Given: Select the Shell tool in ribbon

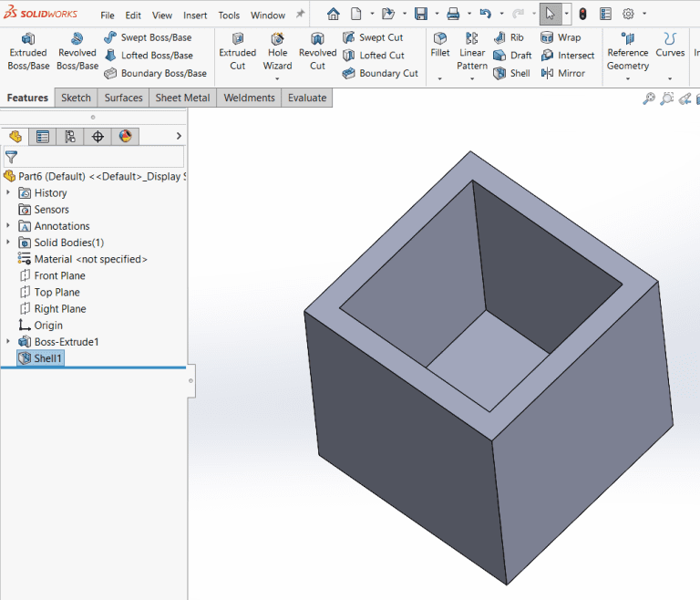Looking at the screenshot, I should [512, 73].
